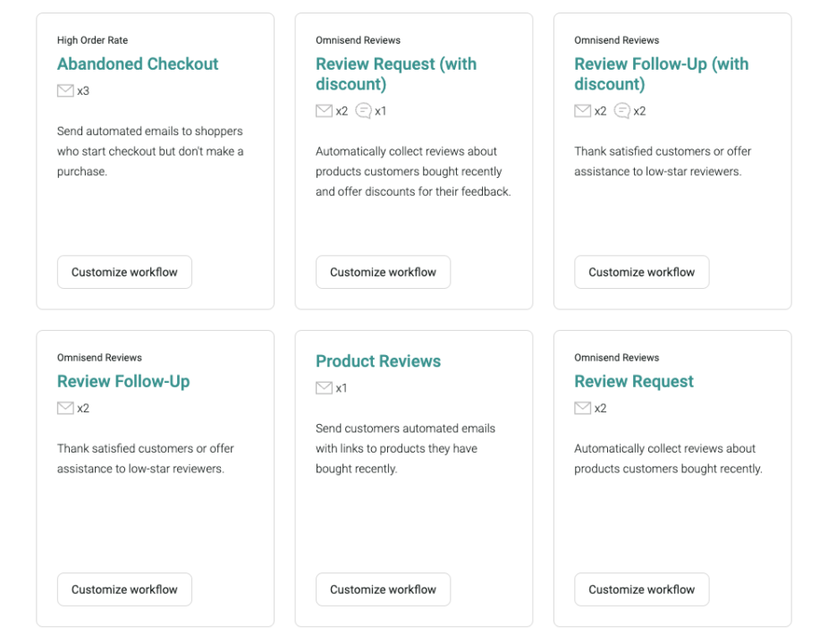The image size is (828, 644).
Task: Select the email icon on Review Request card
Action: coord(581,408)
